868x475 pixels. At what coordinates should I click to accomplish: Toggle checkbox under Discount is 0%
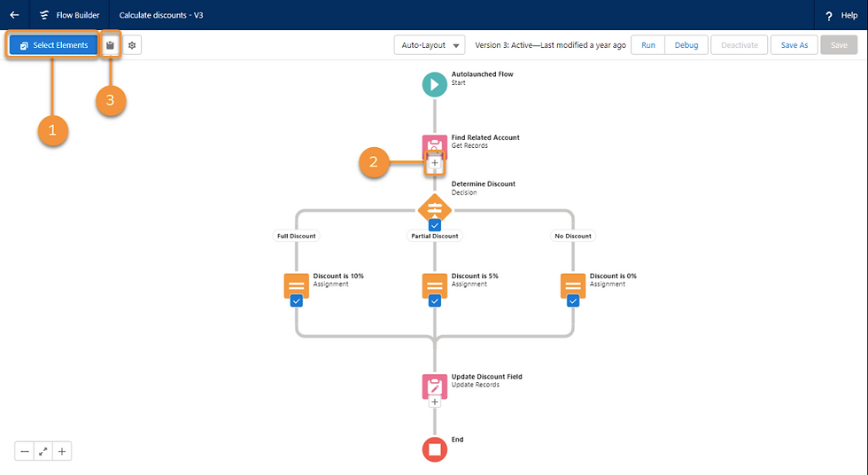tap(573, 301)
